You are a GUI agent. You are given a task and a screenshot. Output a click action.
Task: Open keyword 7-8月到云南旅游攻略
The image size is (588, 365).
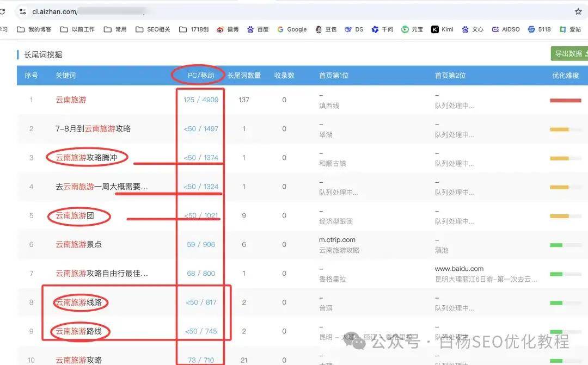coord(93,128)
